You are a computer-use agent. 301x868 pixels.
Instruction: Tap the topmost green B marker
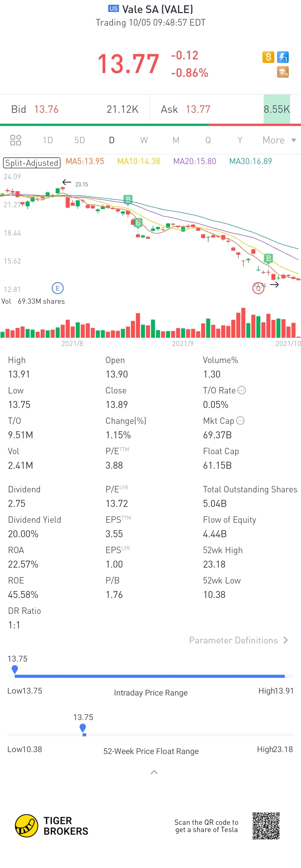(x=128, y=199)
